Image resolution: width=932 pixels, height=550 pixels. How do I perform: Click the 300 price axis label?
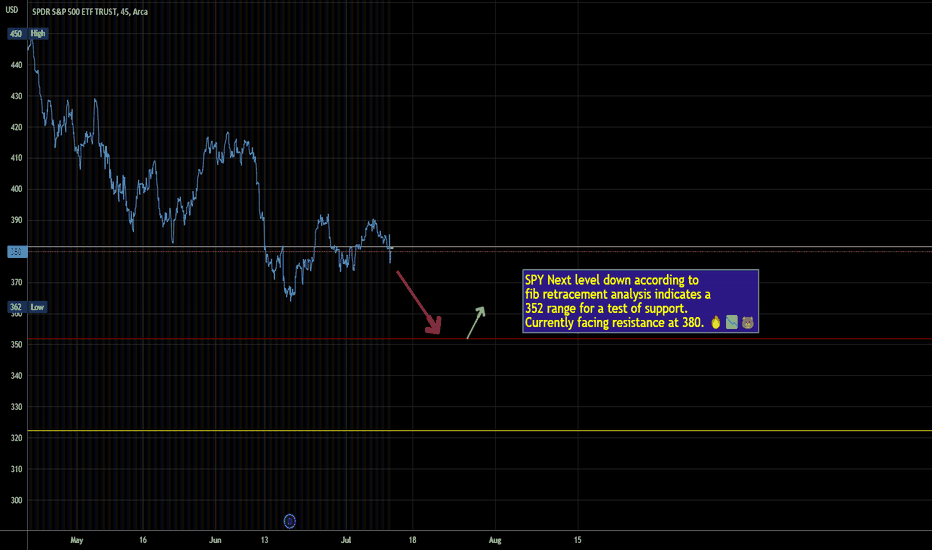pyautogui.click(x=16, y=500)
